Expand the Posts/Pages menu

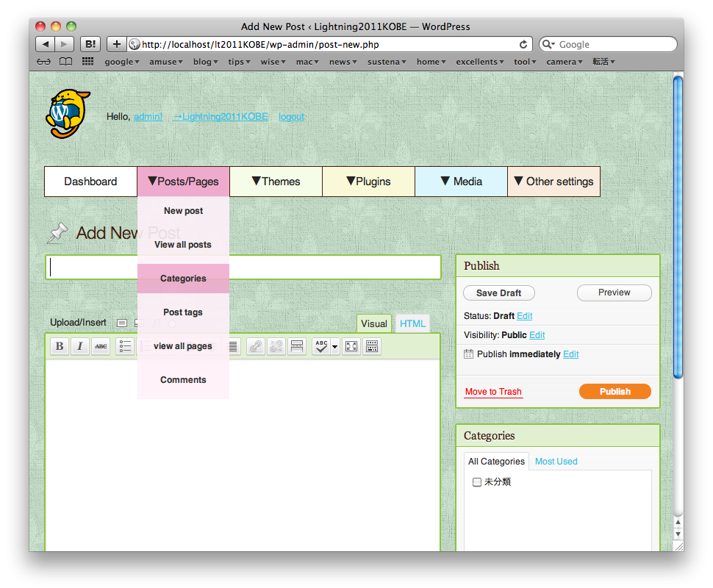(183, 182)
